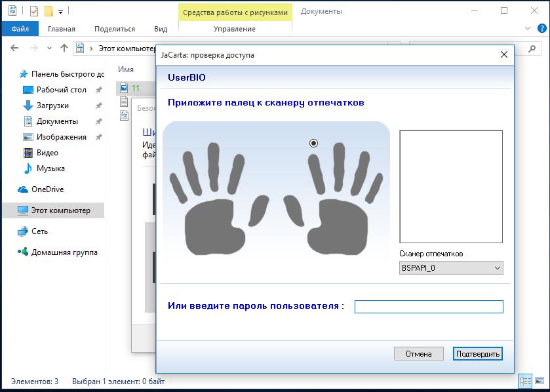The image size is (550, 392).
Task: Switch to large thumbnails view in status bar
Action: [x=540, y=381]
